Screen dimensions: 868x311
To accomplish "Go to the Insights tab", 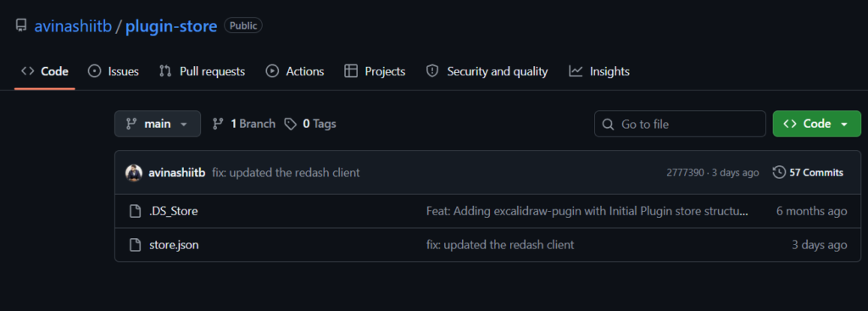I will [599, 71].
